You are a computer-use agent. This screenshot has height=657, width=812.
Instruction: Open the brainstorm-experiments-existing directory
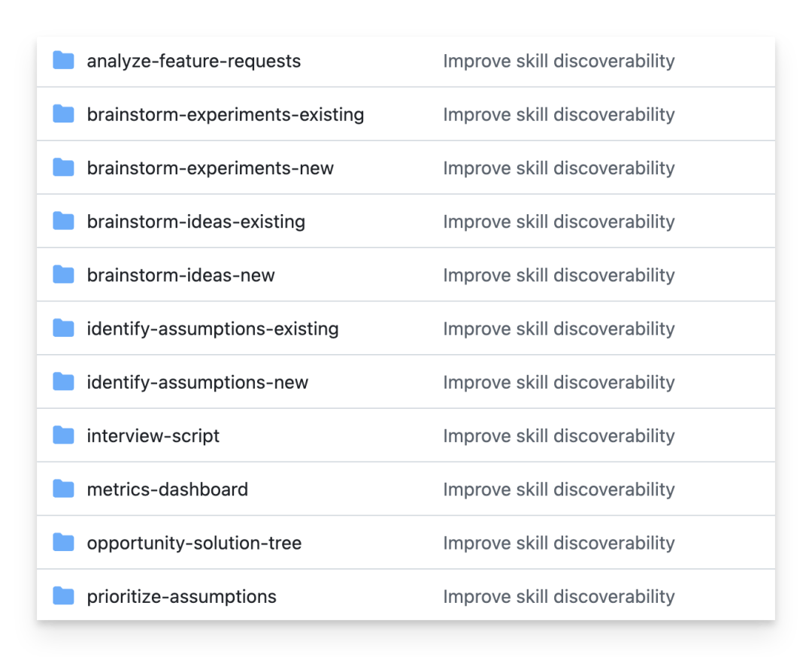pos(226,114)
